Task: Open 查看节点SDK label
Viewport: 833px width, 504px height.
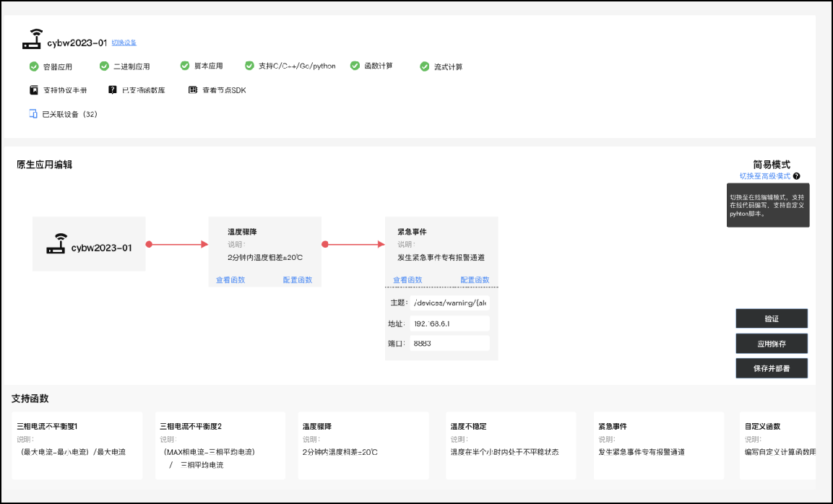Action: click(224, 90)
